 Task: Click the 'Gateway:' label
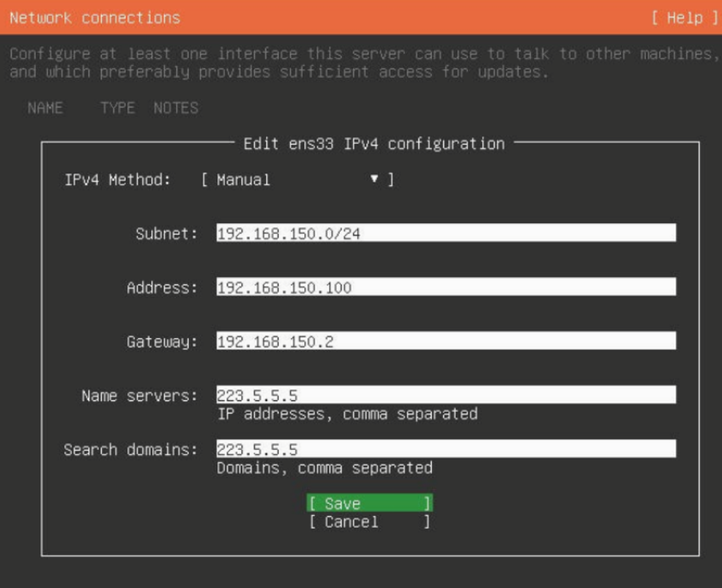click(x=162, y=342)
